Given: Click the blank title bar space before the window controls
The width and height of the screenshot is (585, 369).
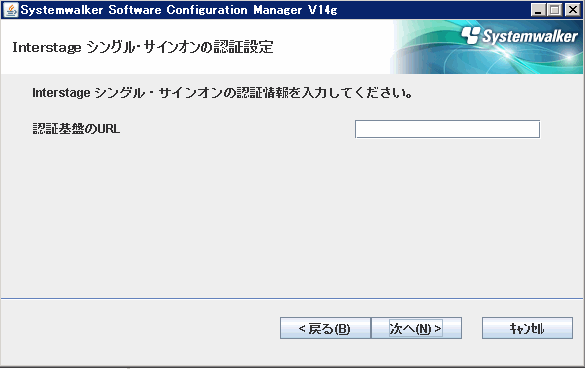Looking at the screenshot, I should (x=433, y=10).
